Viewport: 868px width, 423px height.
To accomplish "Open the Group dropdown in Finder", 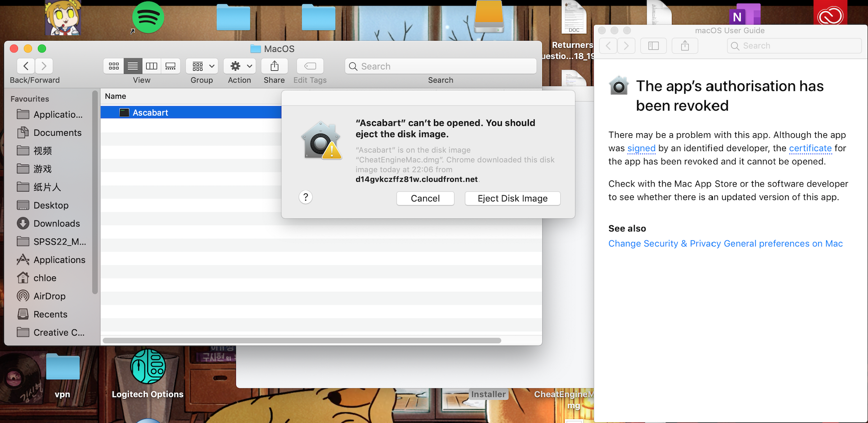I will [202, 66].
